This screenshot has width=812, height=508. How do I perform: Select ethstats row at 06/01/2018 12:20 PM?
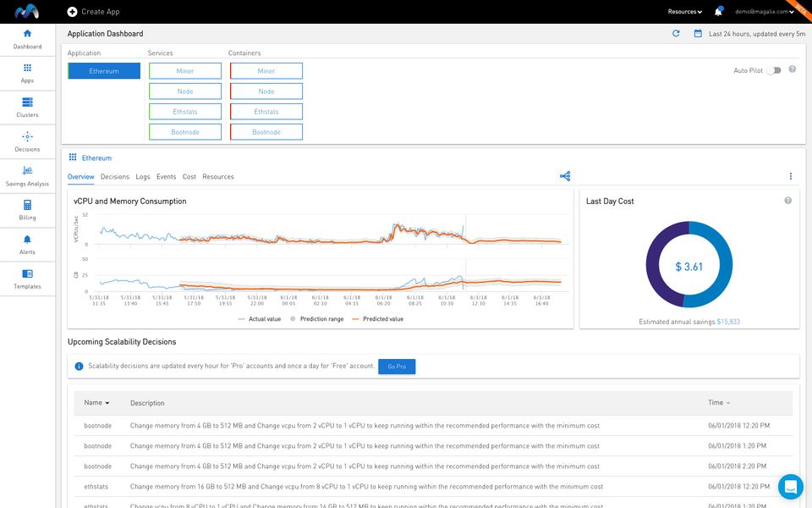(433, 486)
